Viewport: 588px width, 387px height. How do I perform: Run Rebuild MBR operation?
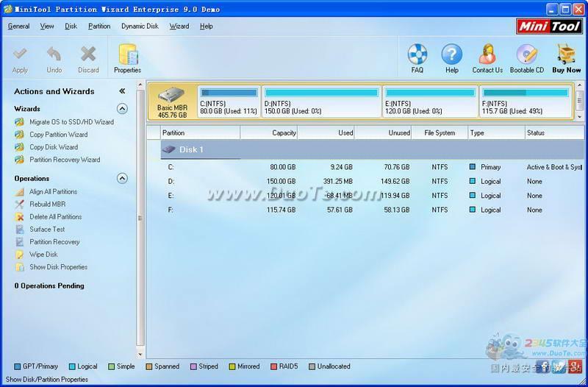coord(48,205)
